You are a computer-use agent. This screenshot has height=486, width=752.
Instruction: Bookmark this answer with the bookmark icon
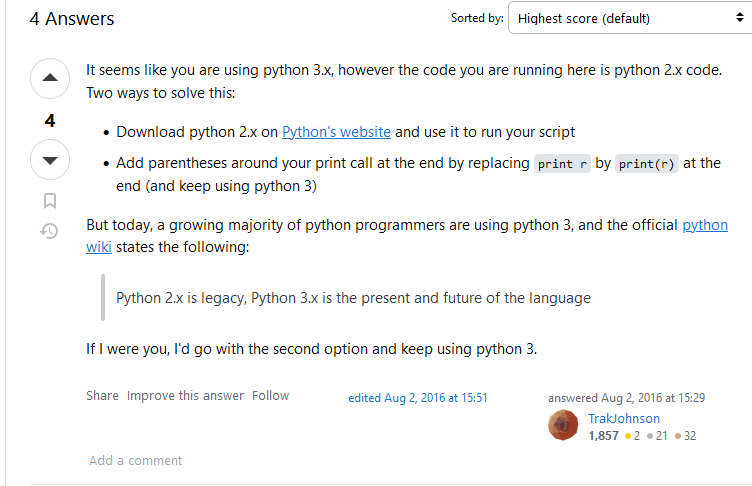coord(50,200)
